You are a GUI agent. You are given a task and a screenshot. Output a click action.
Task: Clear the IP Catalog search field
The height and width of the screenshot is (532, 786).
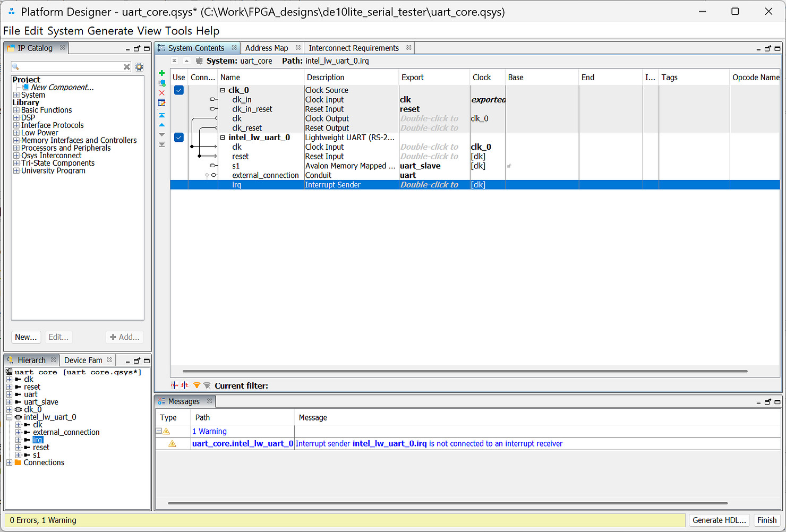(x=127, y=67)
